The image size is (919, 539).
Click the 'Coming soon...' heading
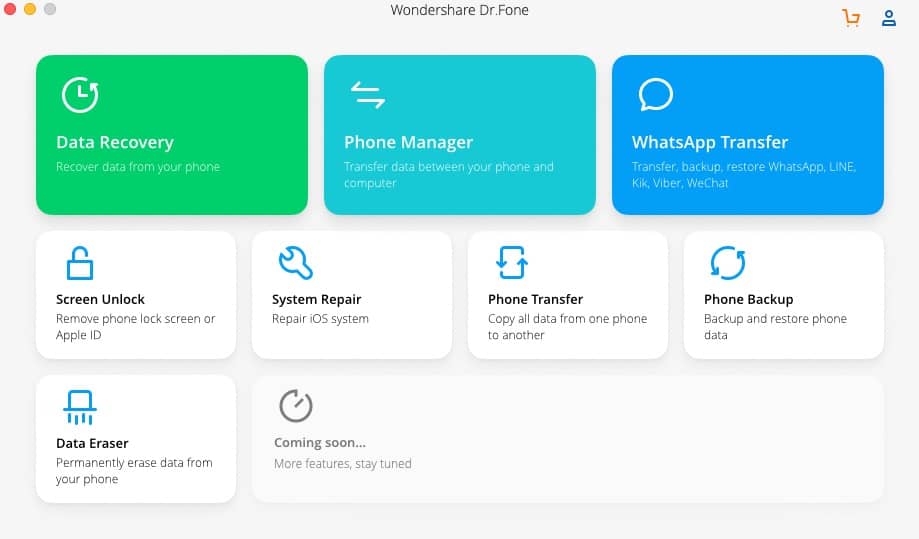319,443
